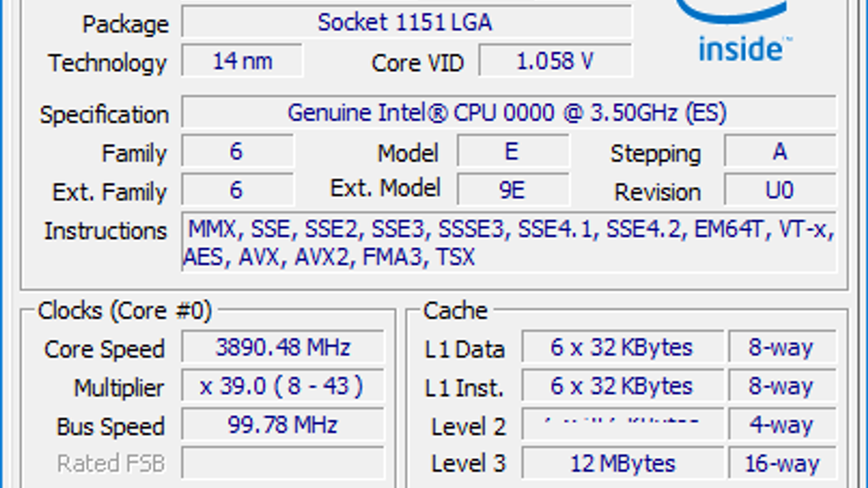Click the empty Rated FSB field
The image size is (868, 488).
pos(283,464)
